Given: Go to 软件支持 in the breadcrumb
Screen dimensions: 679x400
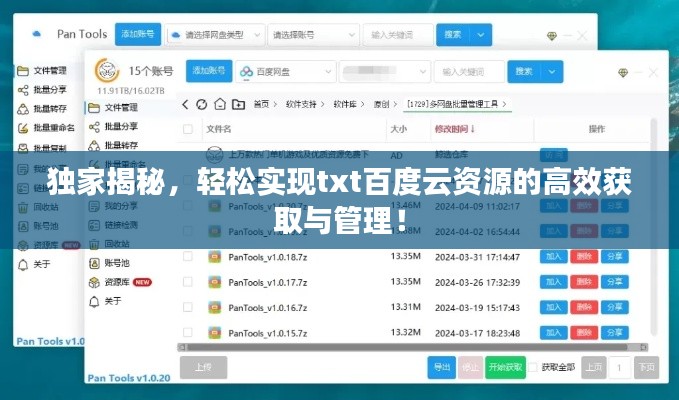Looking at the screenshot, I should pos(301,104).
